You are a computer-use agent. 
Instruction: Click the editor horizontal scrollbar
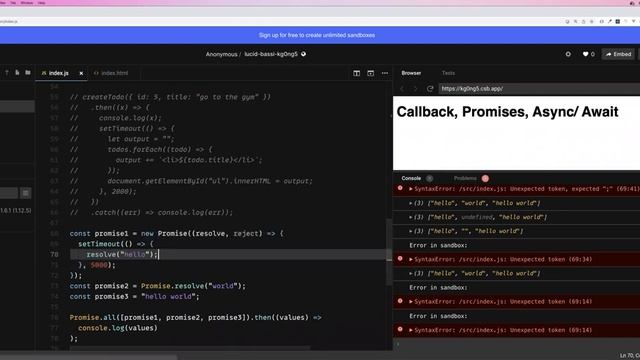click(x=190, y=348)
